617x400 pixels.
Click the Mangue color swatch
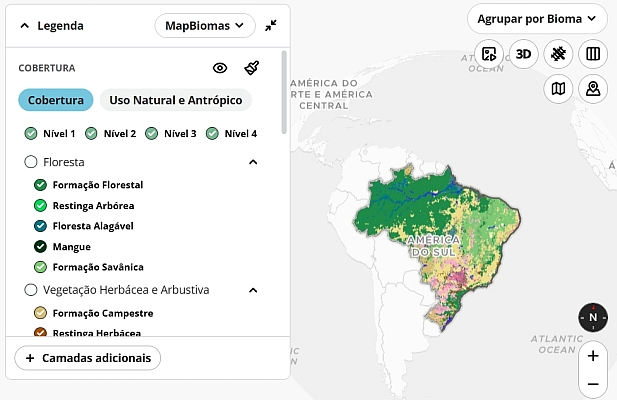(x=40, y=246)
